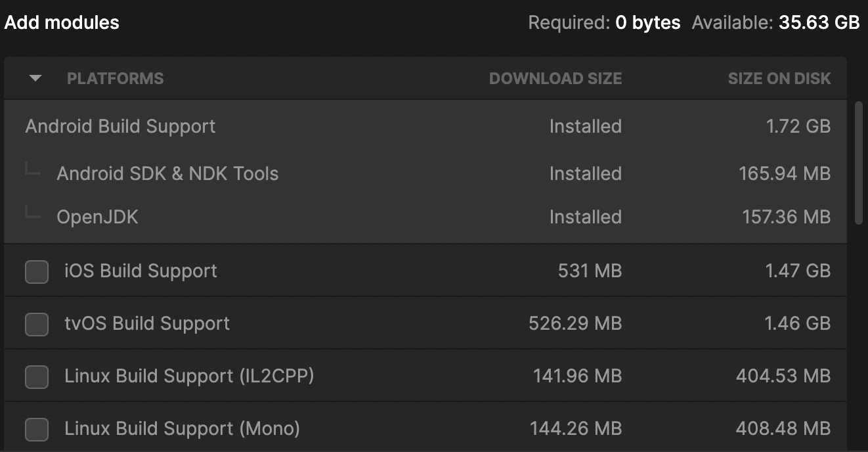Check the tvOS Build Support box

pos(37,324)
